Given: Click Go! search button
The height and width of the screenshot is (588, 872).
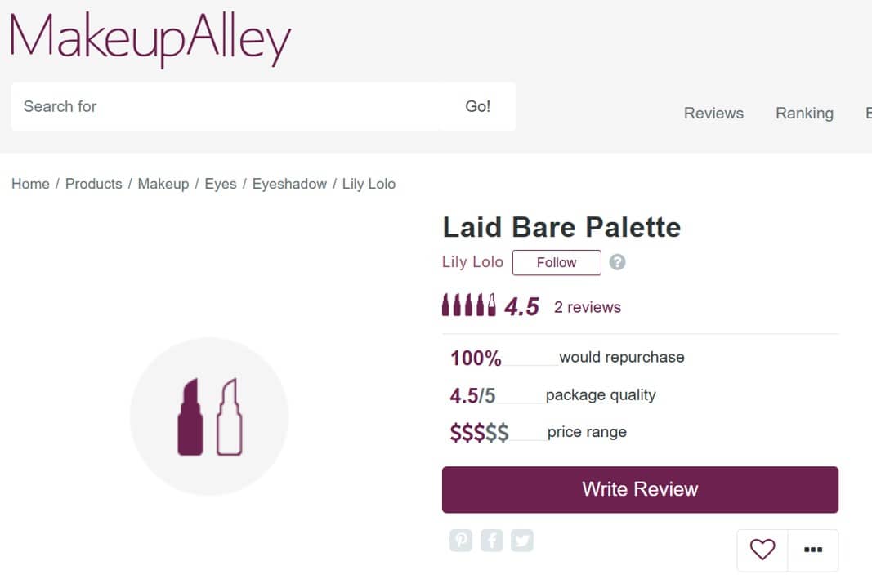Looking at the screenshot, I should pyautogui.click(x=478, y=107).
